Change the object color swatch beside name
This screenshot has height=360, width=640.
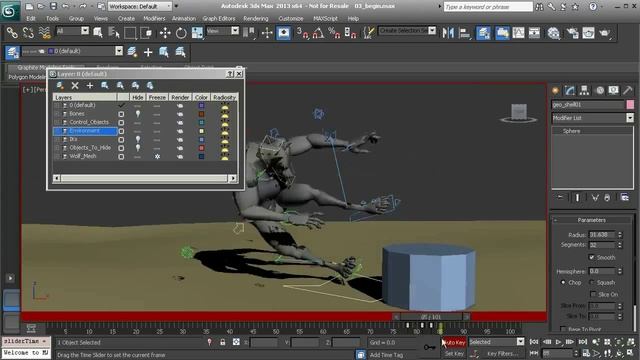pos(630,104)
